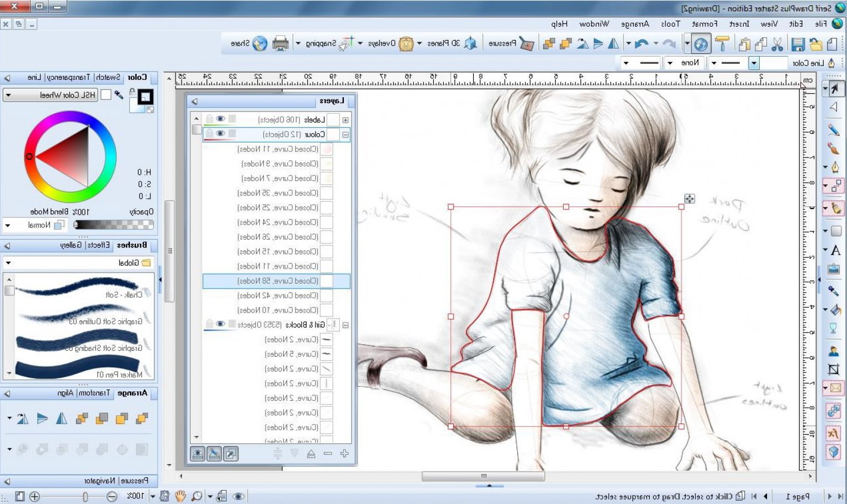
Task: Open the Format menu
Action: (x=705, y=24)
